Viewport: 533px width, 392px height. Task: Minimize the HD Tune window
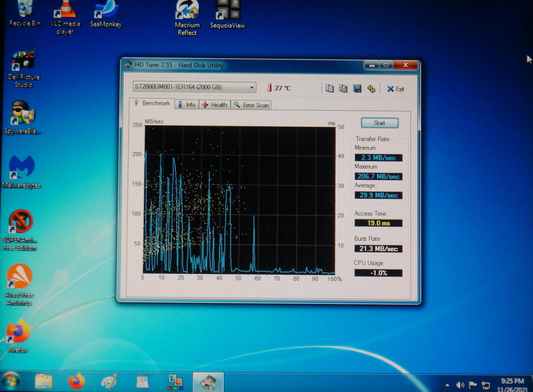(x=372, y=65)
